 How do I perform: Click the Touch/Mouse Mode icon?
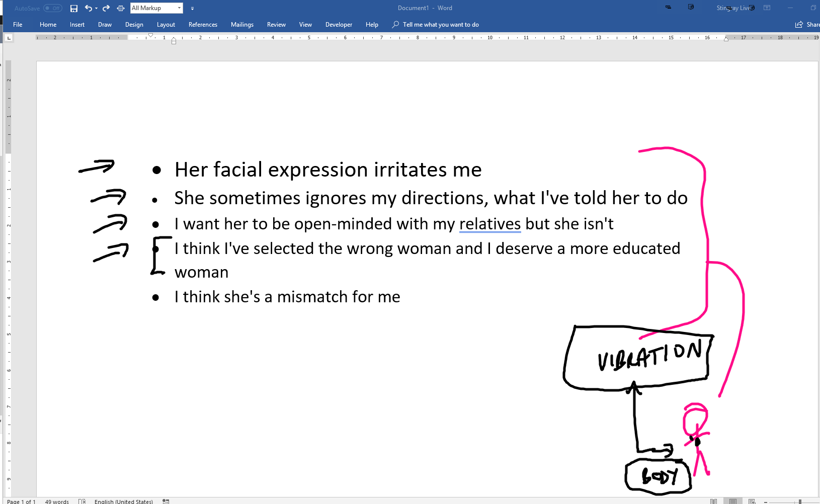pyautogui.click(x=121, y=8)
